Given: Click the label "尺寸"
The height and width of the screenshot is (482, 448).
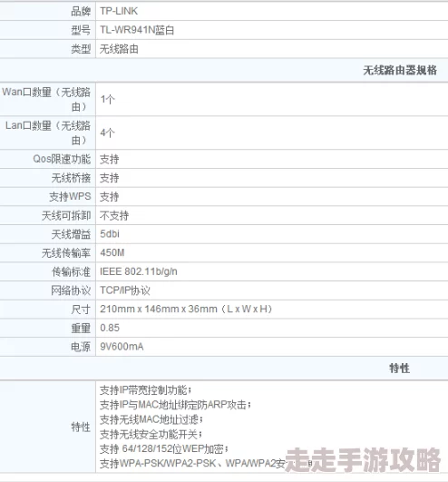Looking at the screenshot, I should [81, 310].
